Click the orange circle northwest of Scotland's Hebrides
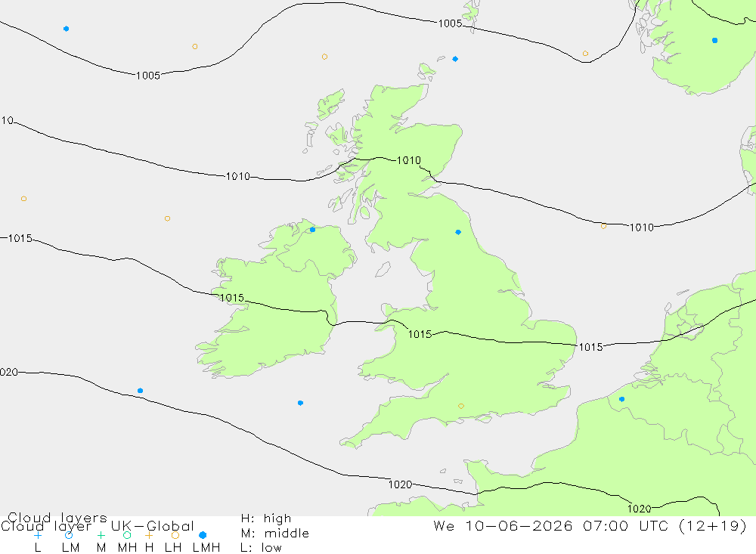 coord(324,57)
